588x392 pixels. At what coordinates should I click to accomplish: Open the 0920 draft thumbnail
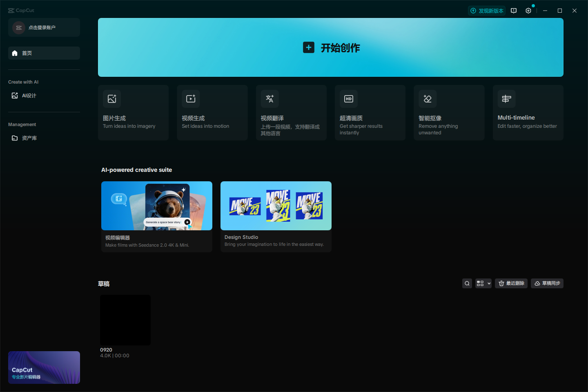click(125, 320)
